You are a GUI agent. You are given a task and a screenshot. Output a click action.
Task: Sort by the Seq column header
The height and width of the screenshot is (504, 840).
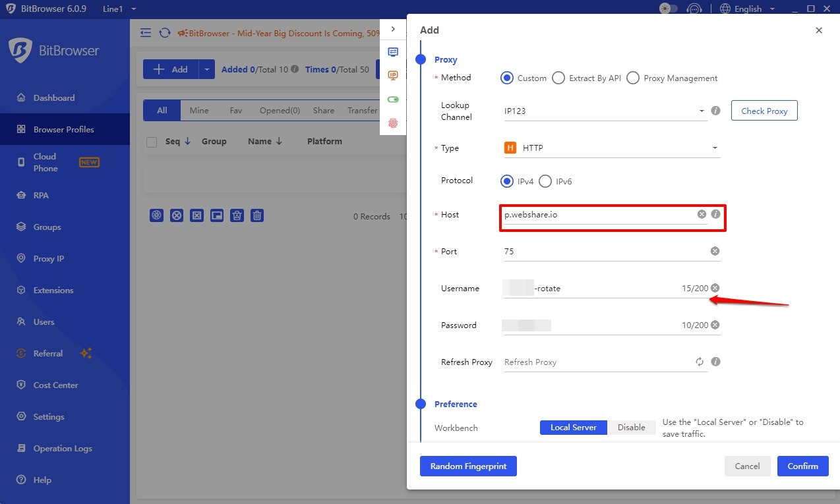point(178,141)
